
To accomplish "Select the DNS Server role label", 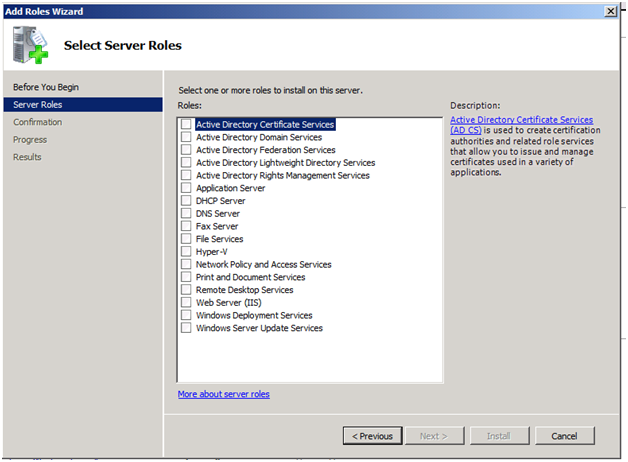I will click(x=217, y=214).
